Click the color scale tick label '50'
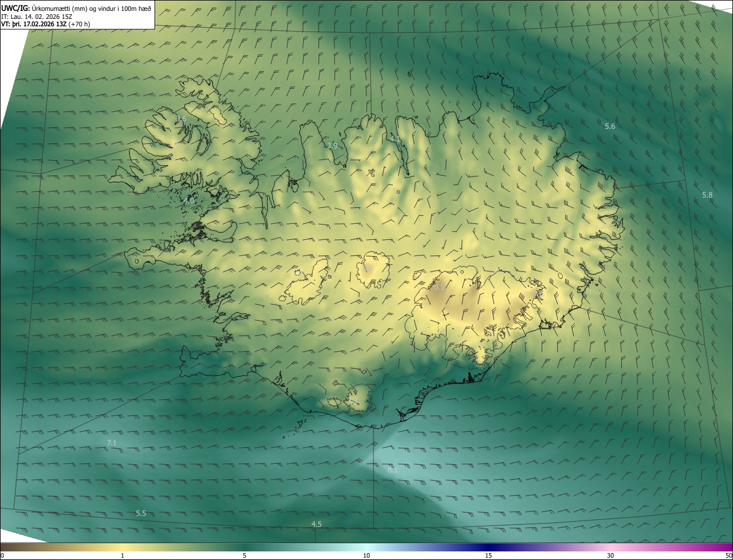 click(728, 555)
